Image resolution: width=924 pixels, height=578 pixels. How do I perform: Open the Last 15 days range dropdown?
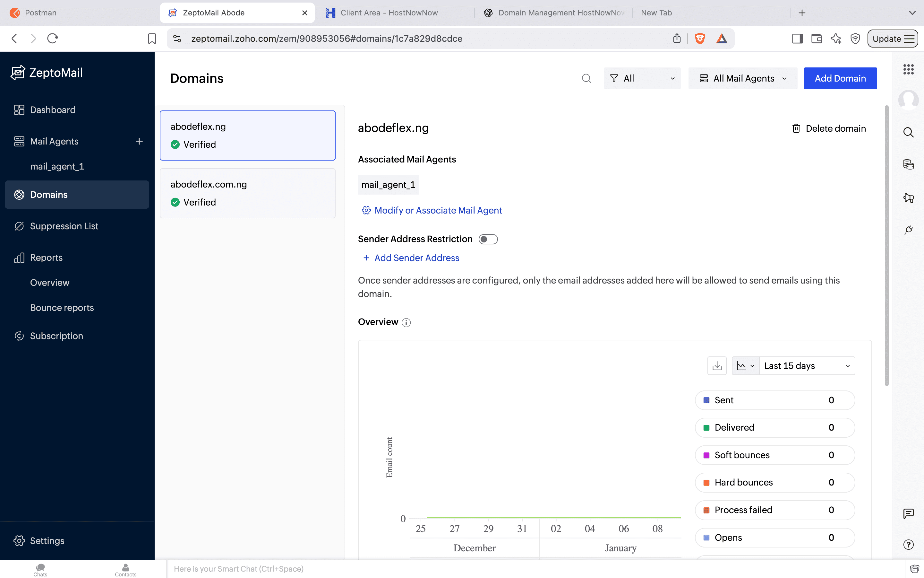(807, 366)
